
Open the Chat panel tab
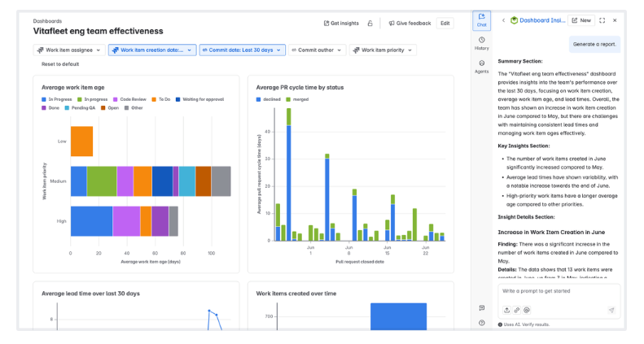pos(481,20)
